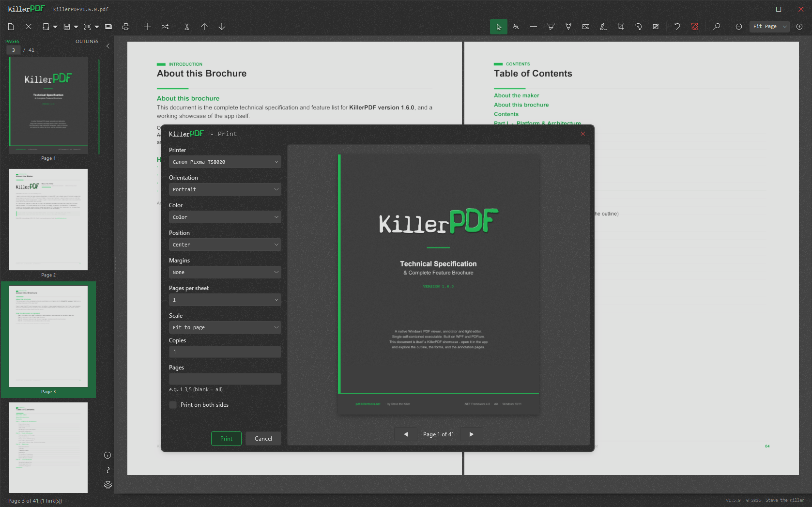Move page up with up arrow icon
Screen dimensions: 812x507
[204, 27]
